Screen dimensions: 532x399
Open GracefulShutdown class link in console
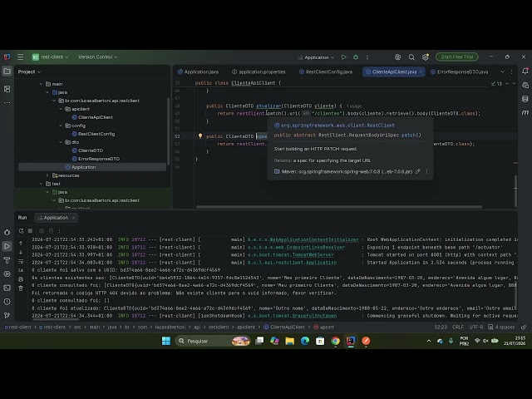pyautogui.click(x=314, y=316)
